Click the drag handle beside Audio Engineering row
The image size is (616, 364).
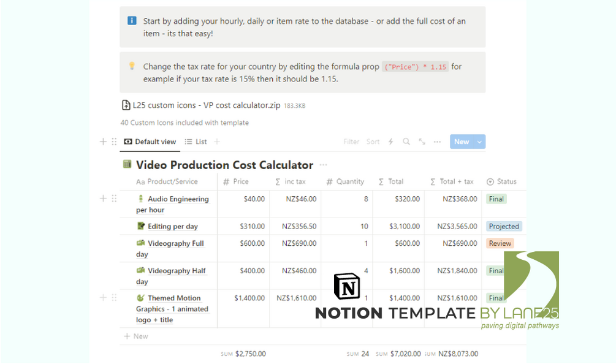(x=114, y=199)
